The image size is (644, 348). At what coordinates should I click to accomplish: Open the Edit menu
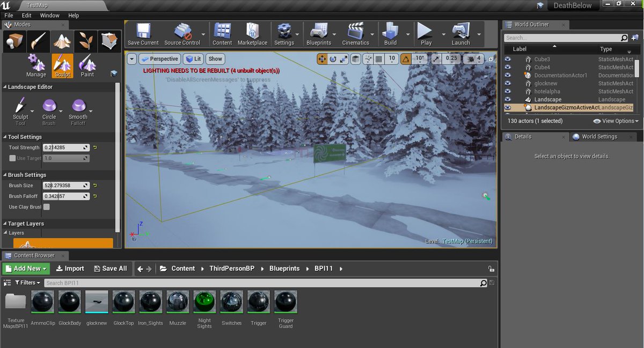27,16
